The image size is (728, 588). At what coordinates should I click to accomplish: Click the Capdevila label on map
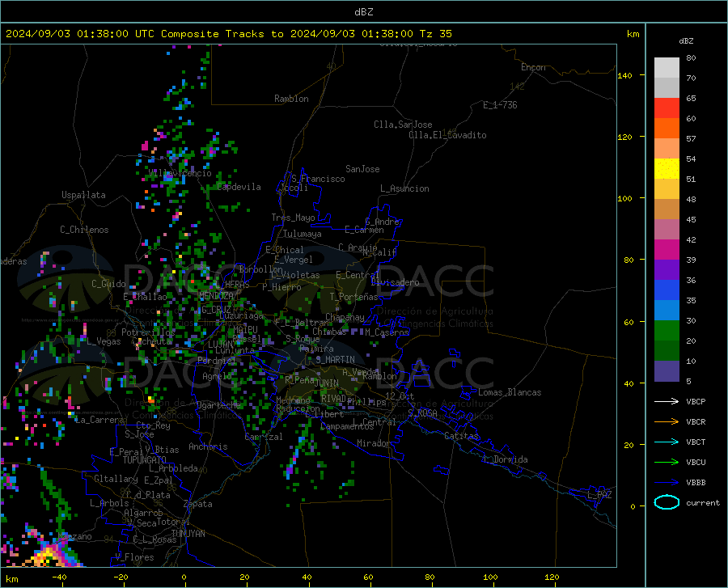coord(239,187)
